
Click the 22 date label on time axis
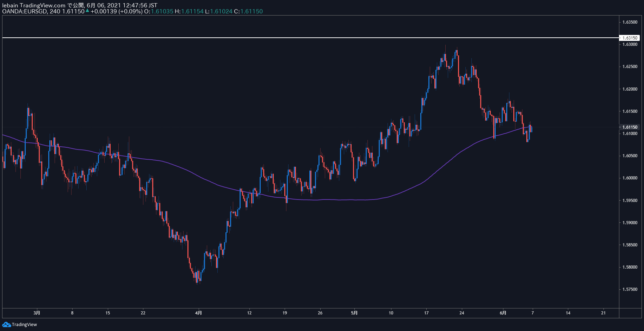pos(143,313)
